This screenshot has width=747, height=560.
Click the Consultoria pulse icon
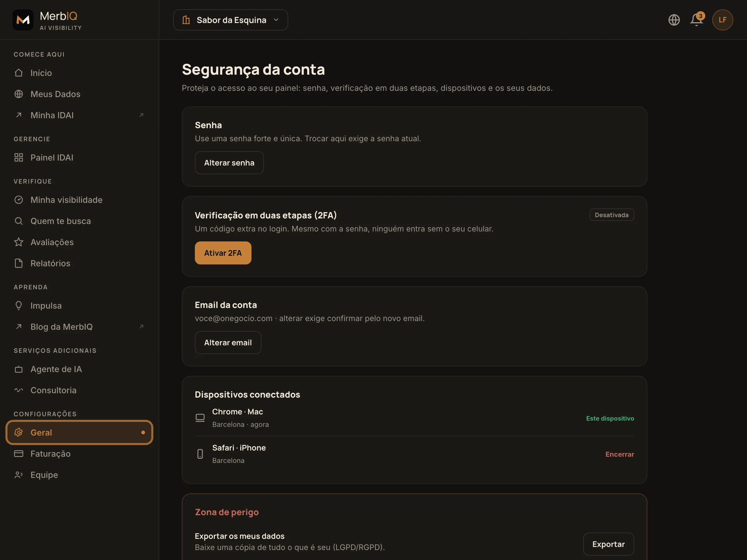19,390
